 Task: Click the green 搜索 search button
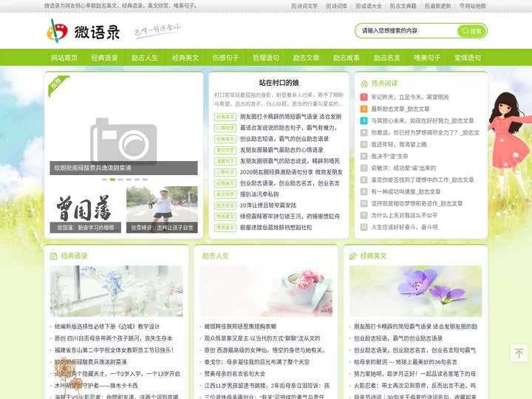[471, 31]
